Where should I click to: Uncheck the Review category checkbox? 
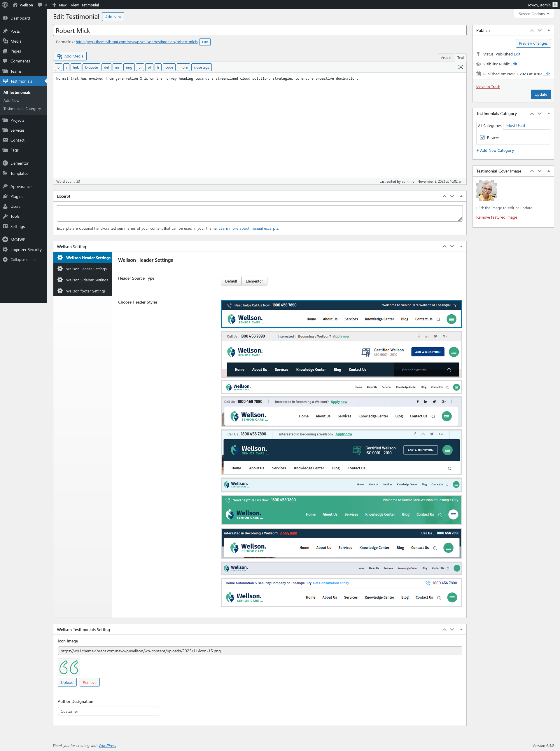(482, 137)
